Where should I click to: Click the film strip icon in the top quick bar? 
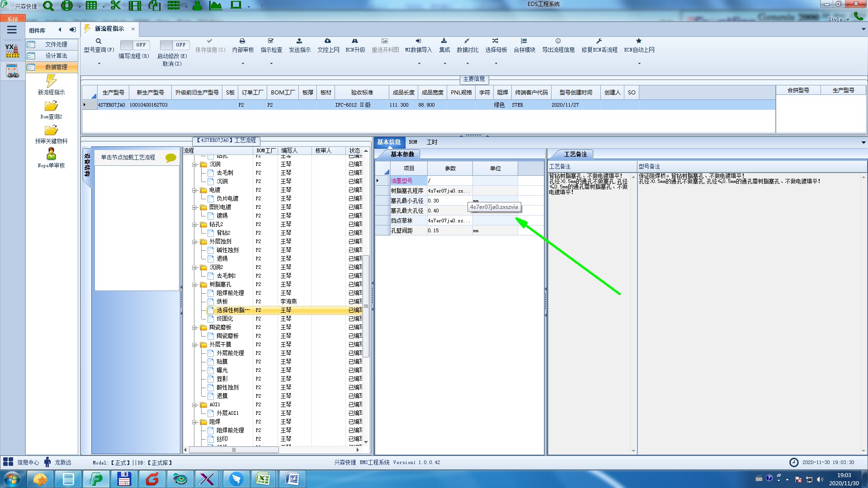(135, 6)
